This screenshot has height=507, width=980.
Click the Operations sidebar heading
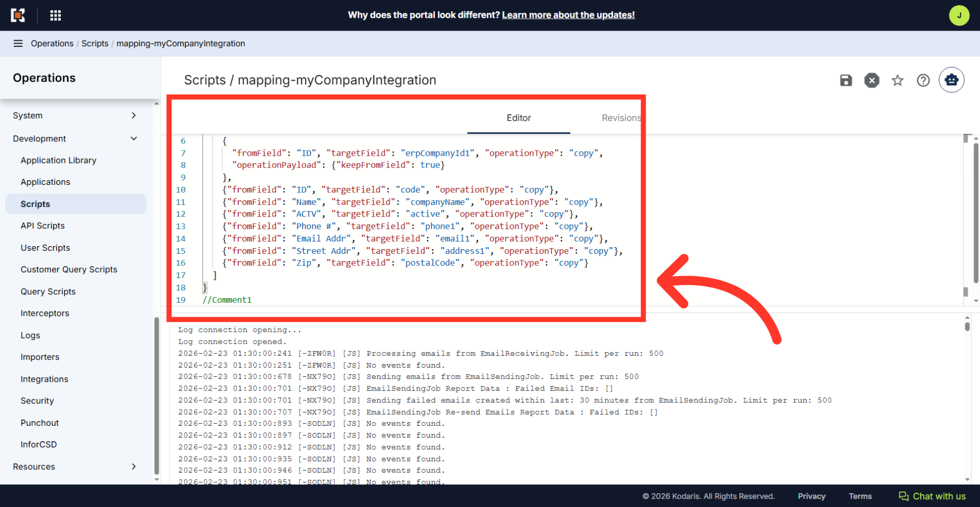coord(44,78)
